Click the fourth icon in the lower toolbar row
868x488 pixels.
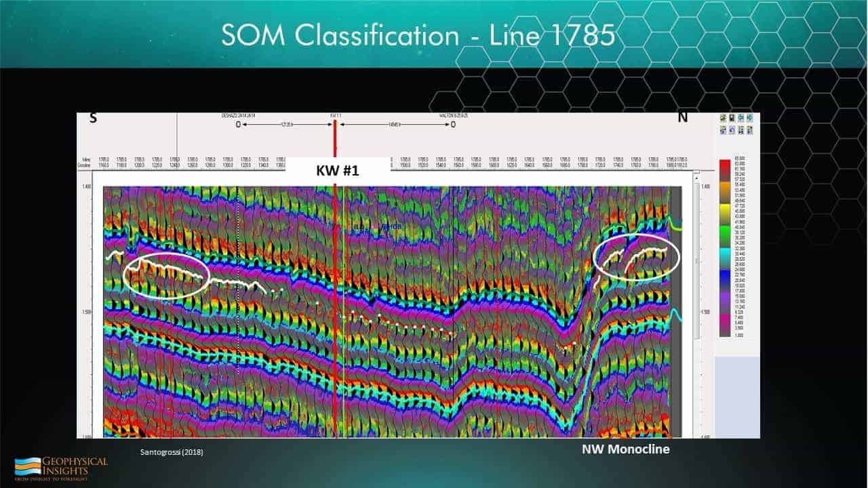click(x=749, y=131)
